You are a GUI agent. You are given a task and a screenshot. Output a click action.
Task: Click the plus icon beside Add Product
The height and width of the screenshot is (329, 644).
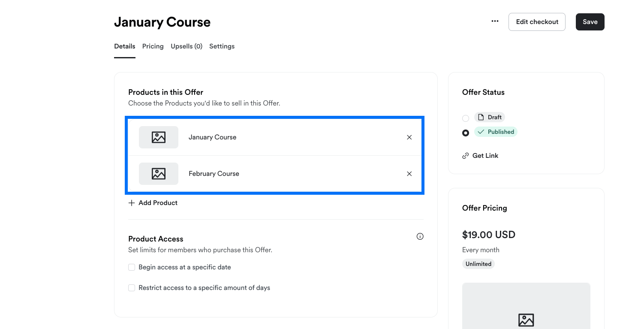tap(131, 202)
